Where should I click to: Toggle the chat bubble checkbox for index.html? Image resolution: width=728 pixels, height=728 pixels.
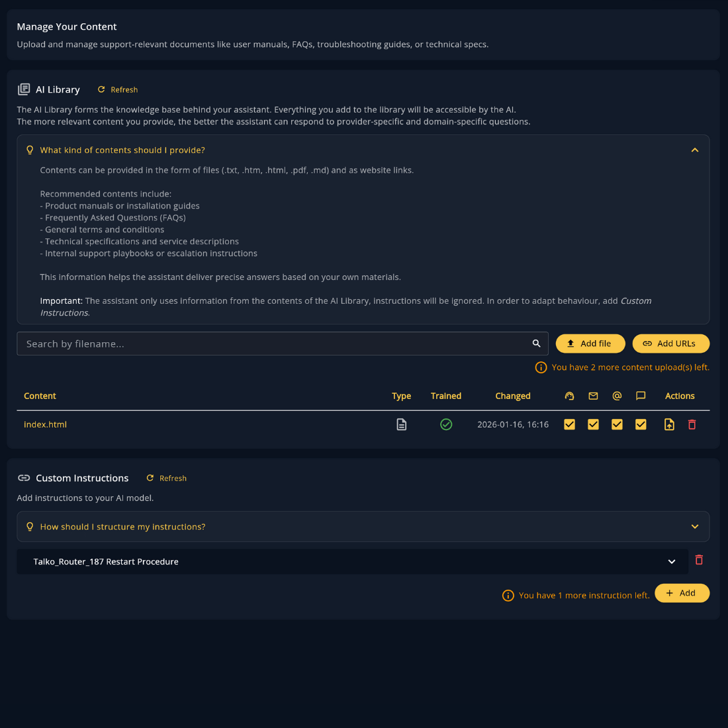pos(641,425)
